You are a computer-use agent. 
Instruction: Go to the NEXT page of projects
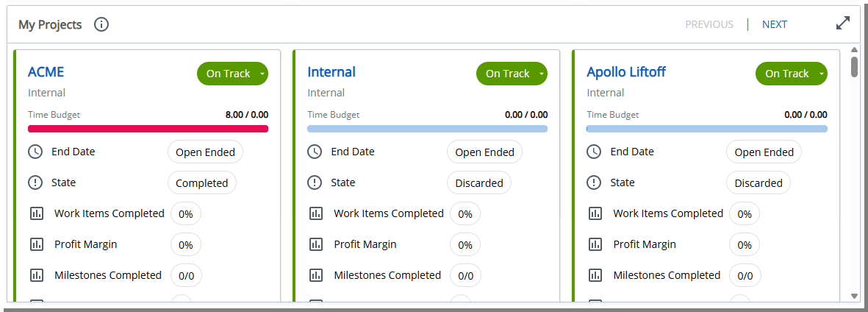pos(775,24)
